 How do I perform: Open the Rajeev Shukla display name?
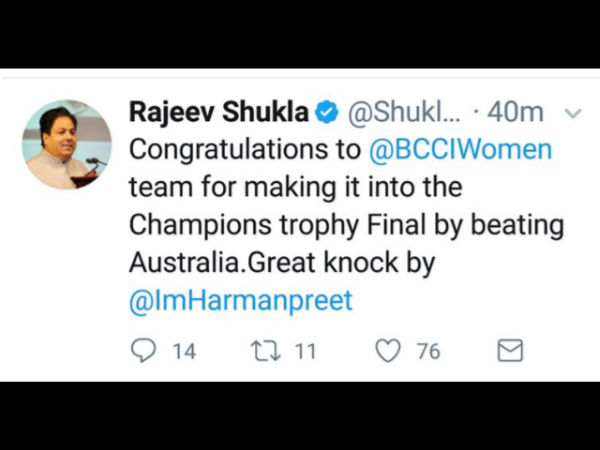click(218, 112)
